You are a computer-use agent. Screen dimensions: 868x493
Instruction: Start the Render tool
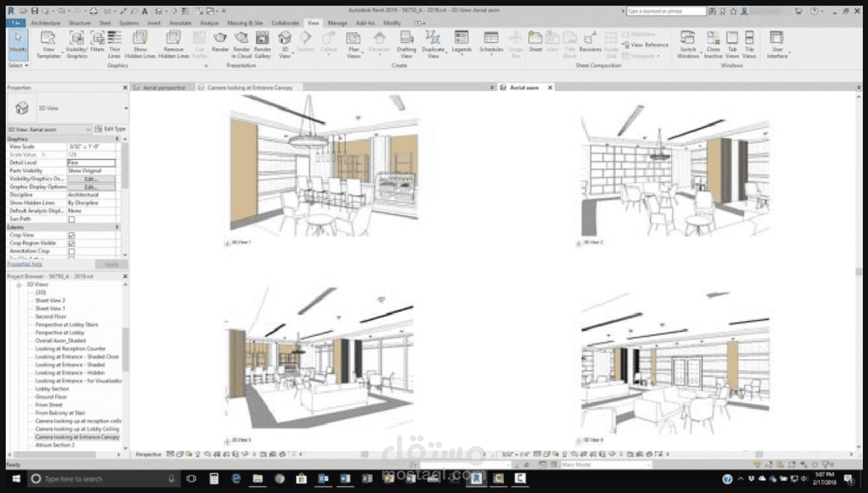point(220,41)
